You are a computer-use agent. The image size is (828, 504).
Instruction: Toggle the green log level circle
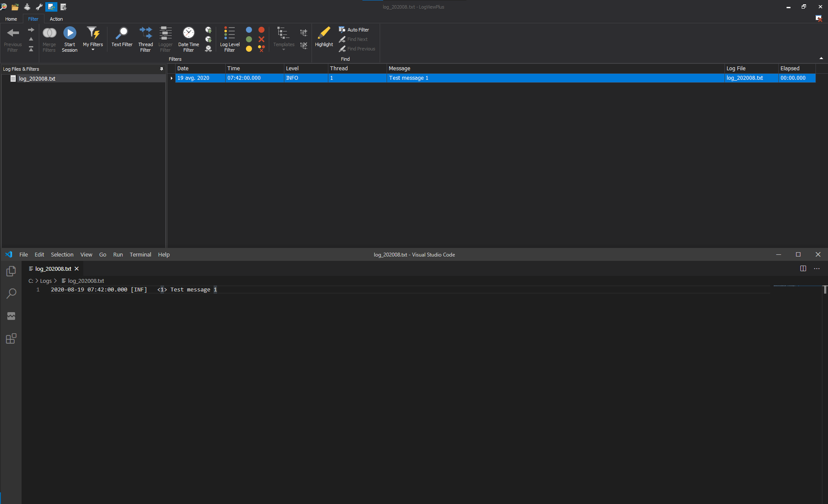pyautogui.click(x=249, y=39)
